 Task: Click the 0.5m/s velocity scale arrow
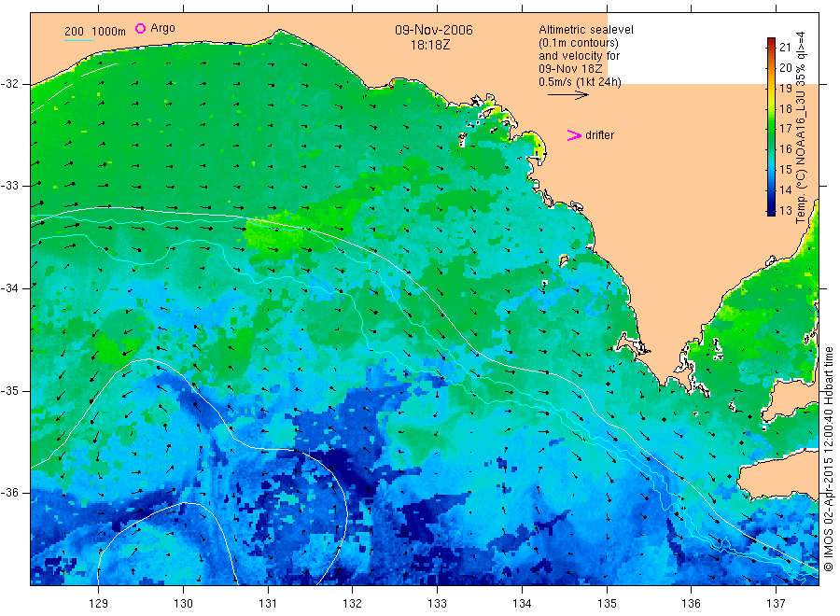[567, 95]
